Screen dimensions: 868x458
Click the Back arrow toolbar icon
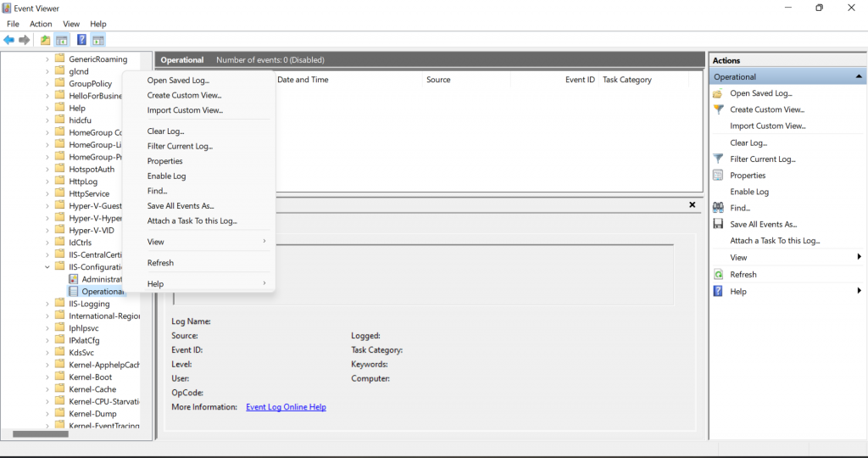point(8,40)
